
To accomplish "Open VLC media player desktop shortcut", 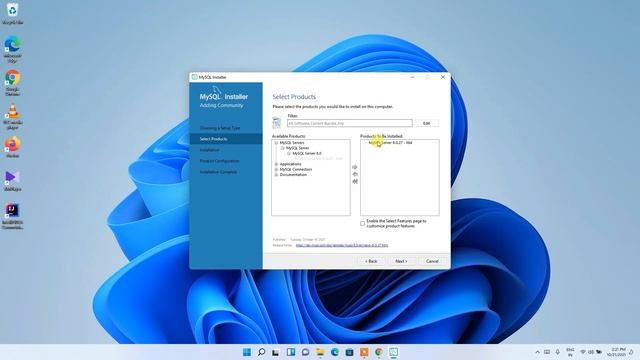I will tap(12, 116).
